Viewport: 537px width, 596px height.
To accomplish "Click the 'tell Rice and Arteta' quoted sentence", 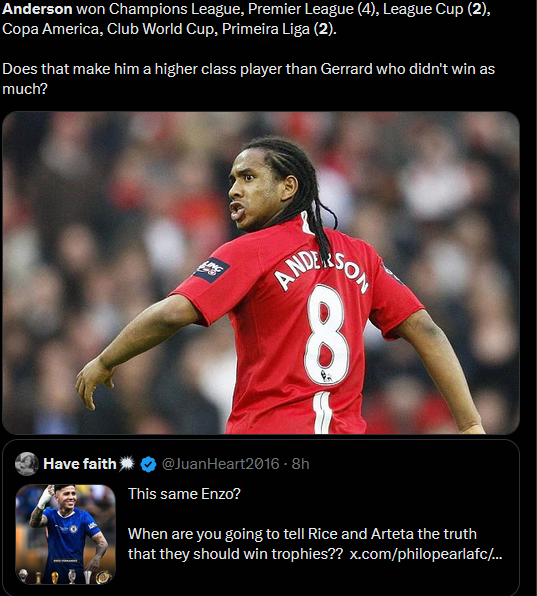I will coord(302,544).
